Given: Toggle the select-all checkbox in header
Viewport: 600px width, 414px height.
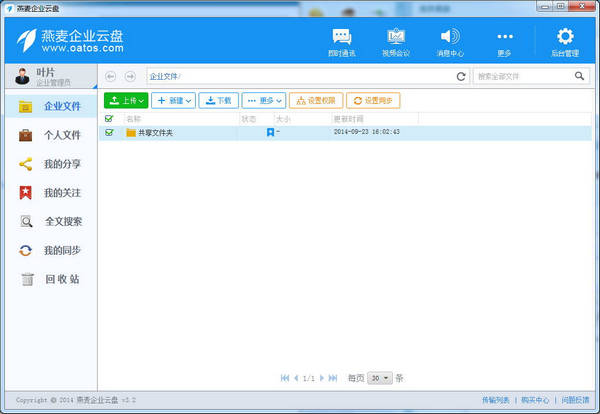Looking at the screenshot, I should click(x=109, y=119).
